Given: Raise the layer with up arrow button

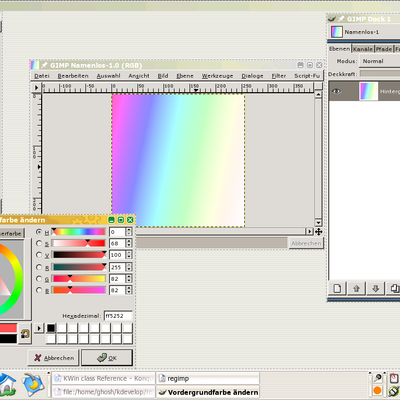Looking at the screenshot, I should [356, 288].
